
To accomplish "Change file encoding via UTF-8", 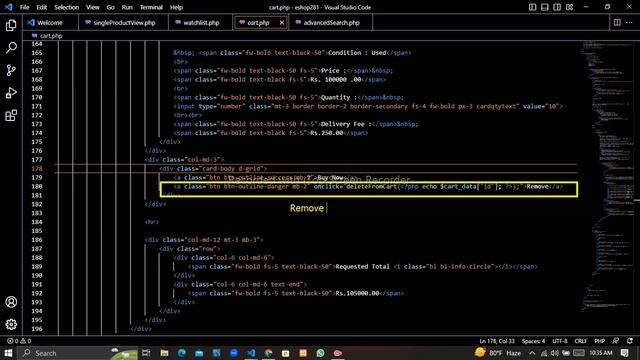I will coord(560,341).
